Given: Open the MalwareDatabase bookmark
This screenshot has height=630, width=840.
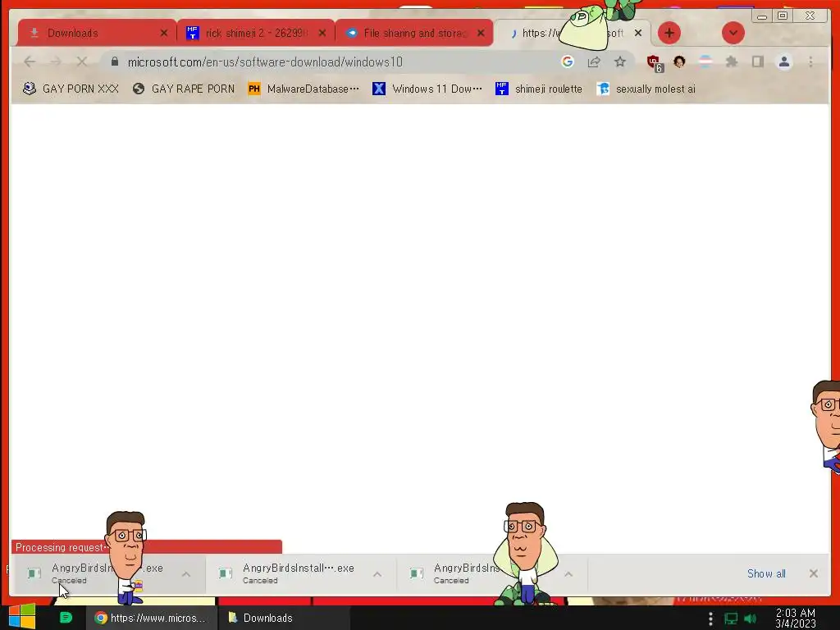Looking at the screenshot, I should (x=304, y=89).
